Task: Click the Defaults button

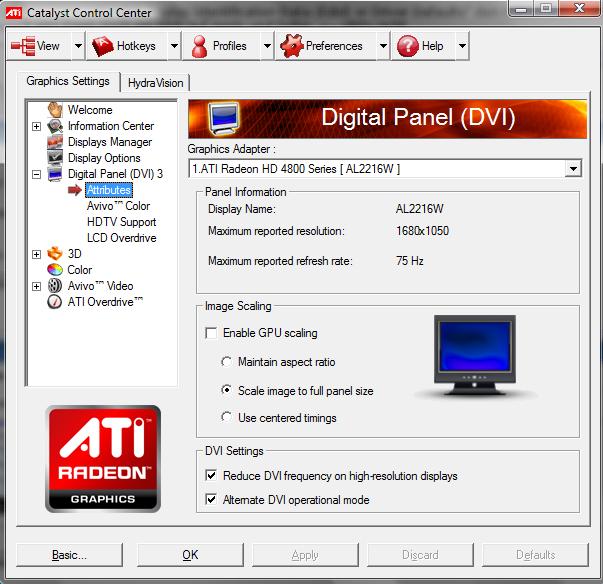Action: pyautogui.click(x=535, y=554)
